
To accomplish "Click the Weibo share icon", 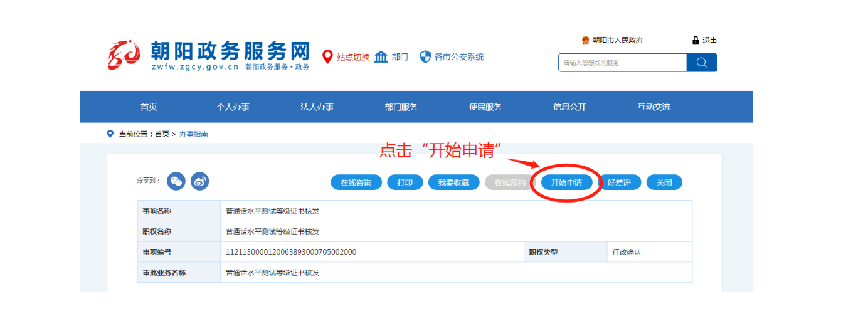I will [199, 181].
